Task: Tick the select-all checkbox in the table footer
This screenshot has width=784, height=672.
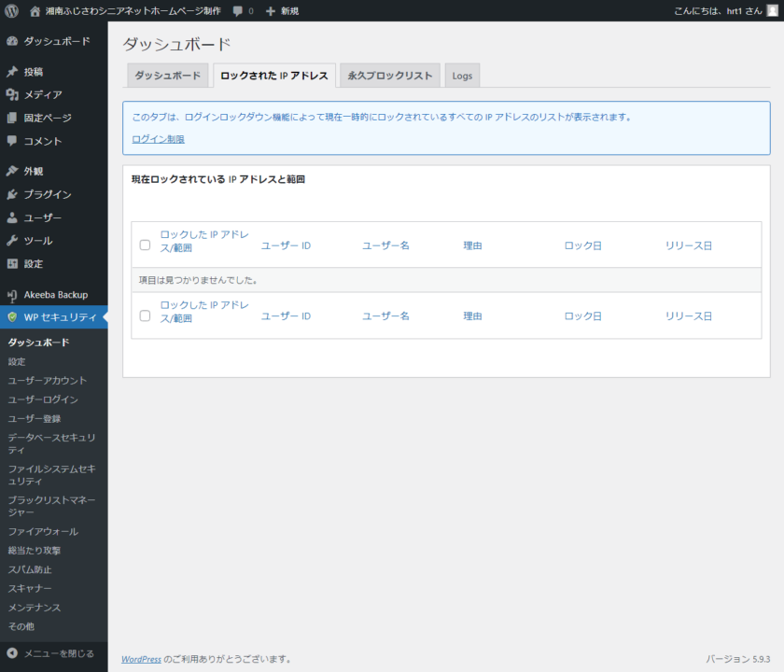Action: 145,315
